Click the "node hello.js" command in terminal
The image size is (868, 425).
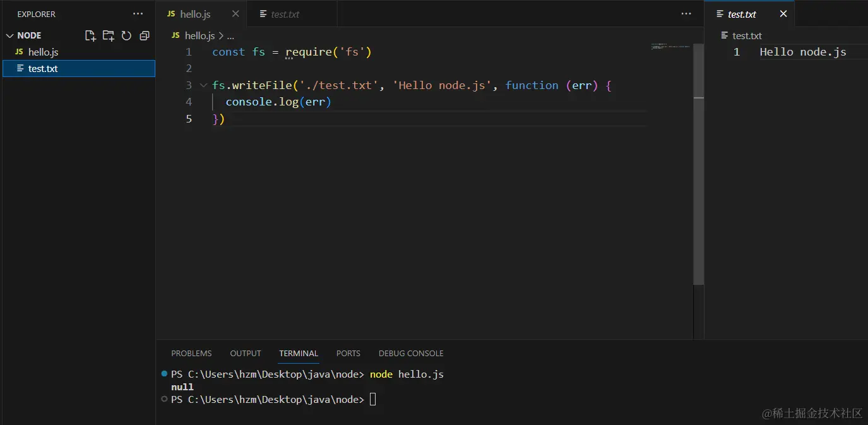[407, 374]
